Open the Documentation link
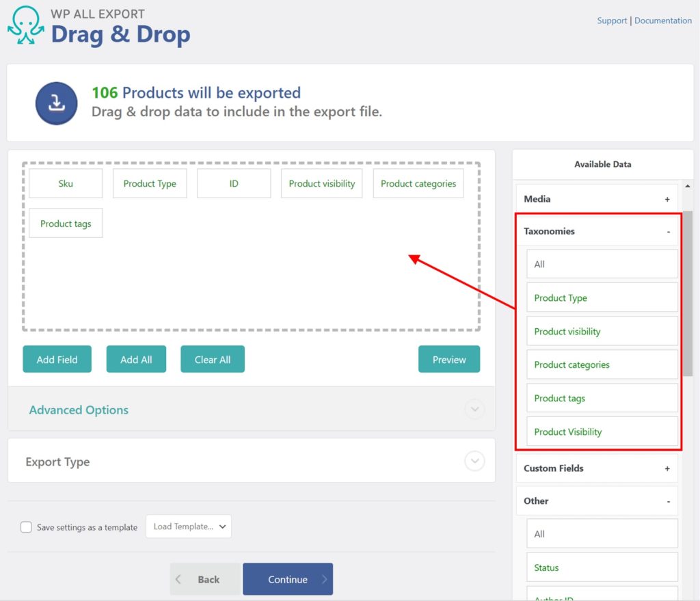700x601 pixels. tap(662, 21)
